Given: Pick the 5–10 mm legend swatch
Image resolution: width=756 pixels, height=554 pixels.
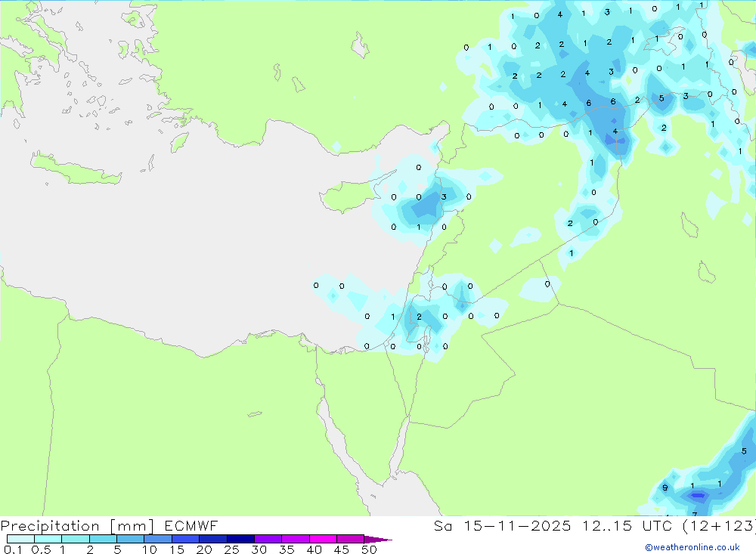Looking at the screenshot, I should pos(130,539).
